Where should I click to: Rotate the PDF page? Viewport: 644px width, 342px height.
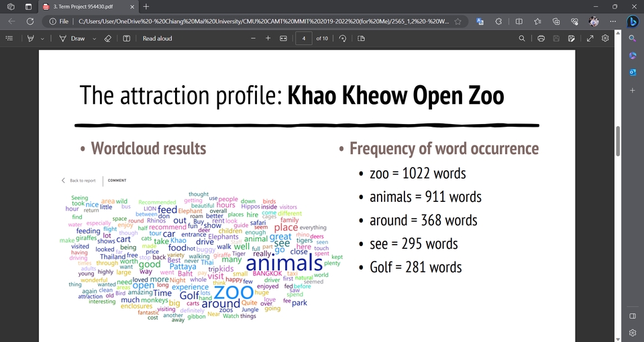(343, 38)
